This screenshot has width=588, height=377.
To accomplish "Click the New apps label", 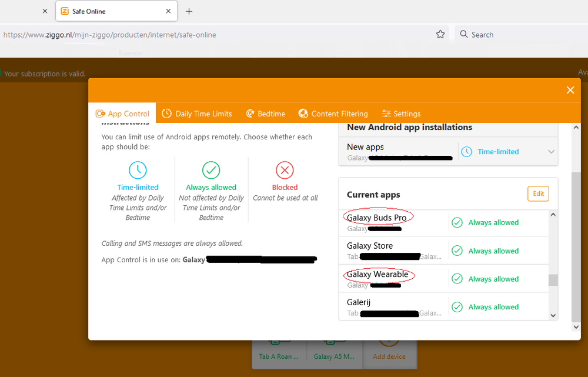I will (365, 147).
